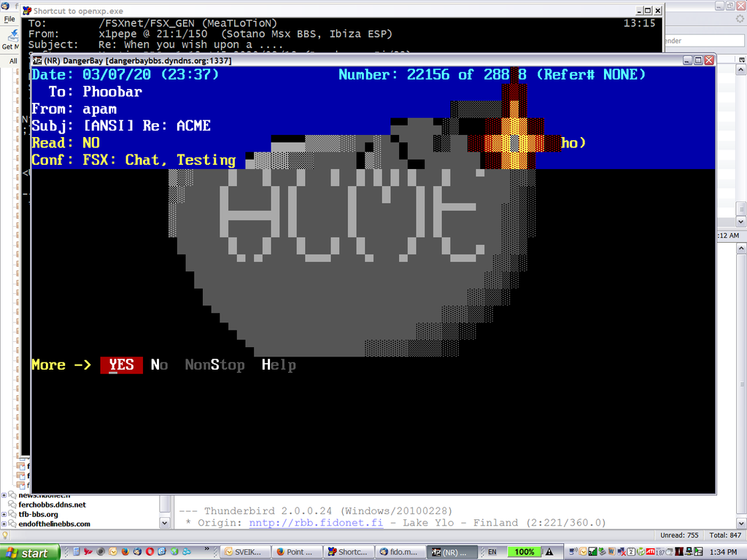Click the disconnected network red X tray icon
This screenshot has width=747, height=560.
622,552
